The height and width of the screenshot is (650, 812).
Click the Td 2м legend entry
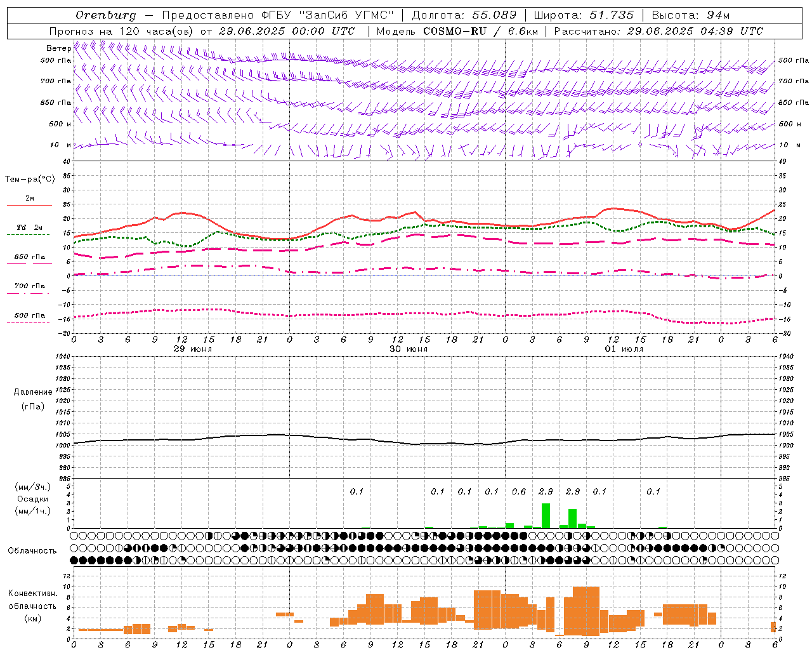coord(30,227)
